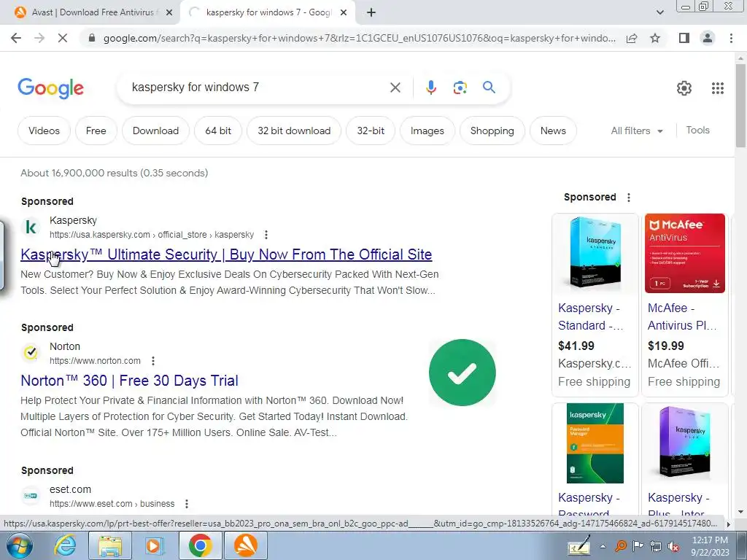Screen dimensions: 747x560
Task: Open Windows Explorer from taskbar
Action: [109, 545]
